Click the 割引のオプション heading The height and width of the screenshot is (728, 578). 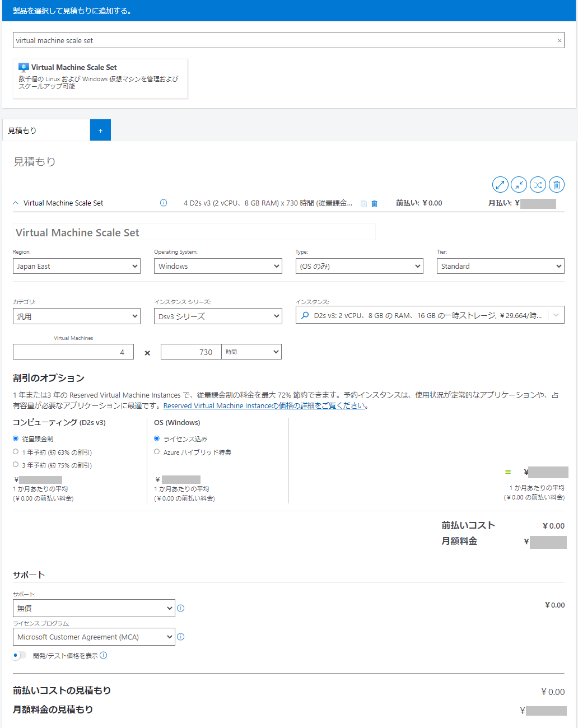(x=49, y=378)
